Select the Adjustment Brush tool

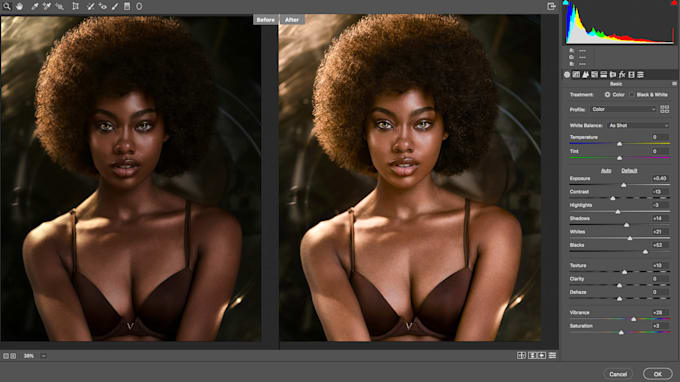[115, 7]
